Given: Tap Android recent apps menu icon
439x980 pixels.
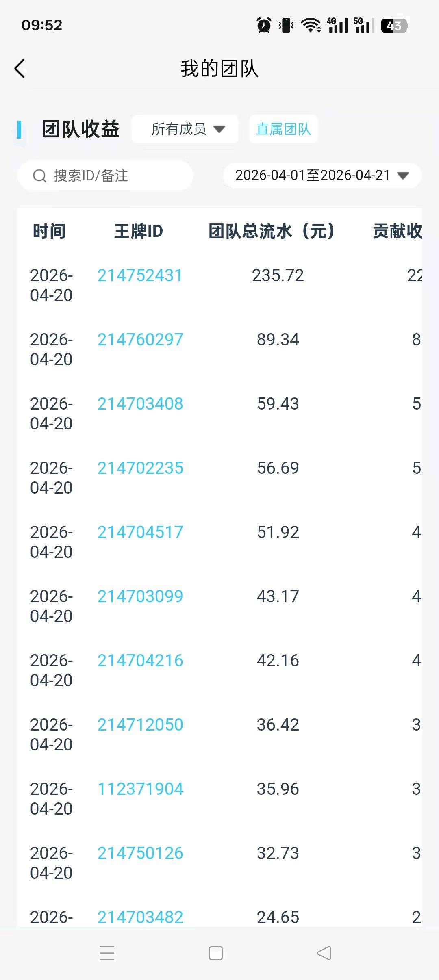Looking at the screenshot, I should pyautogui.click(x=107, y=953).
